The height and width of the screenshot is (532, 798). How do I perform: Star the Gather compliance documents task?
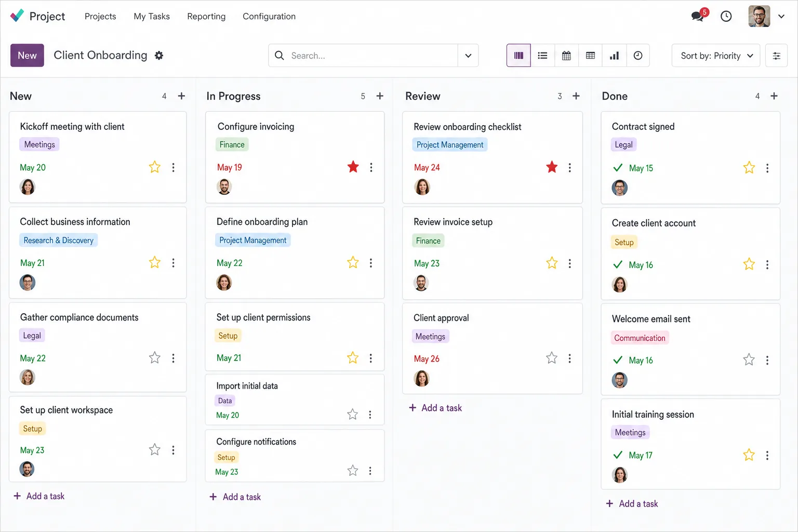coord(155,358)
